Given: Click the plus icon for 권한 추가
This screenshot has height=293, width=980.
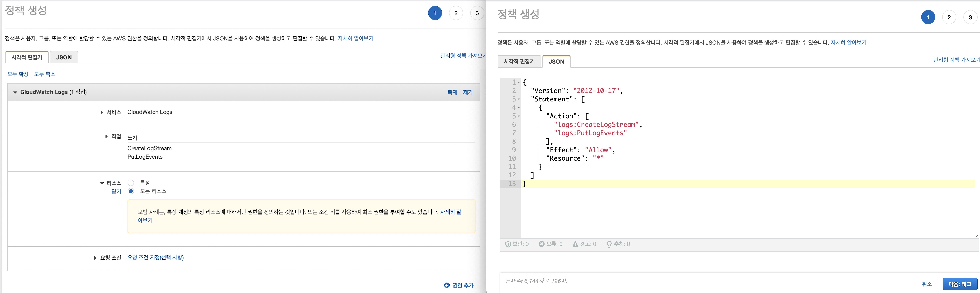Looking at the screenshot, I should click(447, 285).
